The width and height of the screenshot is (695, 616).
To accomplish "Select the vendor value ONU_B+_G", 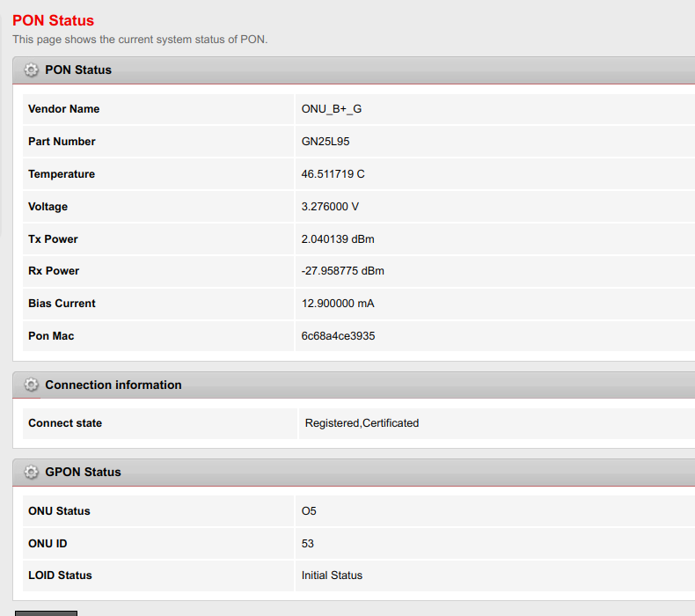I will tap(332, 109).
